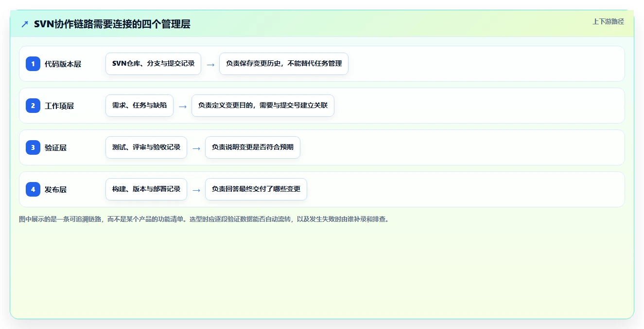
Task: Click the 工作项层 label
Action: (59, 106)
